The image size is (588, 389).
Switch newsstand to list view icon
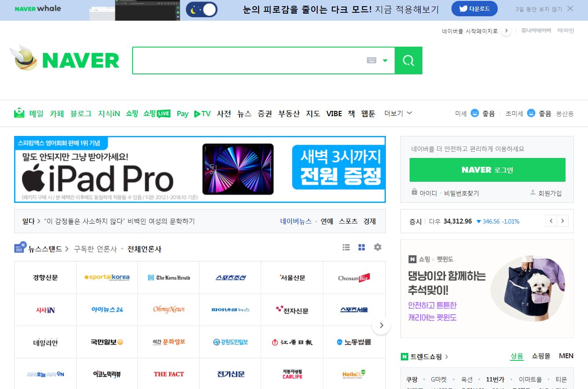pos(346,247)
